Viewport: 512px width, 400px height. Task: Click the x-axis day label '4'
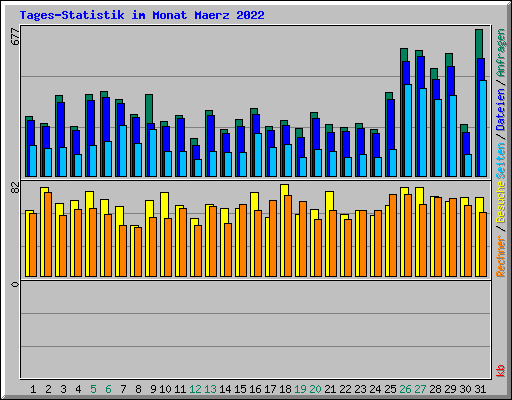point(78,389)
